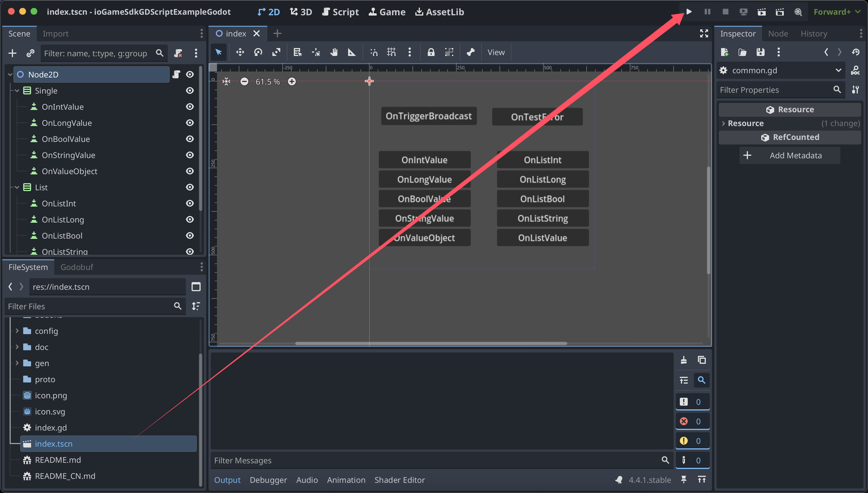Click the Add Child Node plus icon

(x=12, y=53)
